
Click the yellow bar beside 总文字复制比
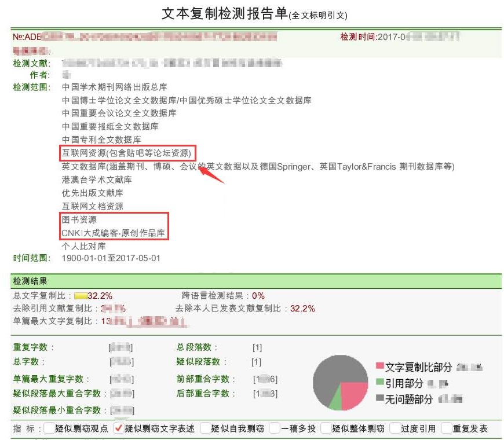(81, 295)
